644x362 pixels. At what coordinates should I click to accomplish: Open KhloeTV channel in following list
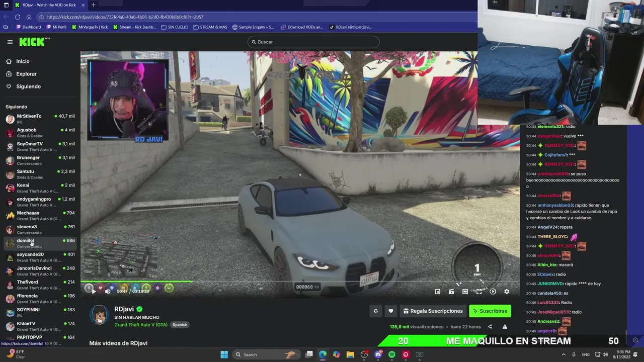point(40,326)
